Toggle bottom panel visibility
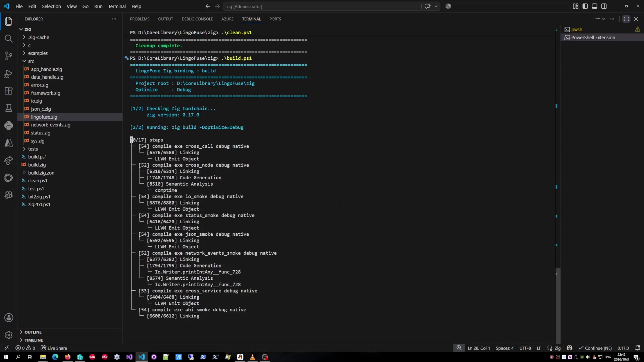Viewport: 644px width, 362px height. click(594, 6)
